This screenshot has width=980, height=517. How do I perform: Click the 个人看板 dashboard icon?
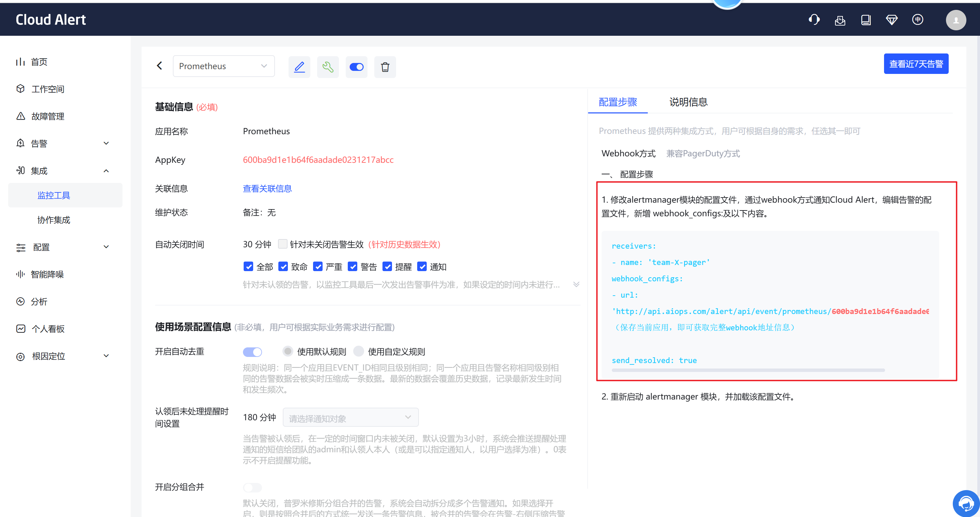[20, 329]
